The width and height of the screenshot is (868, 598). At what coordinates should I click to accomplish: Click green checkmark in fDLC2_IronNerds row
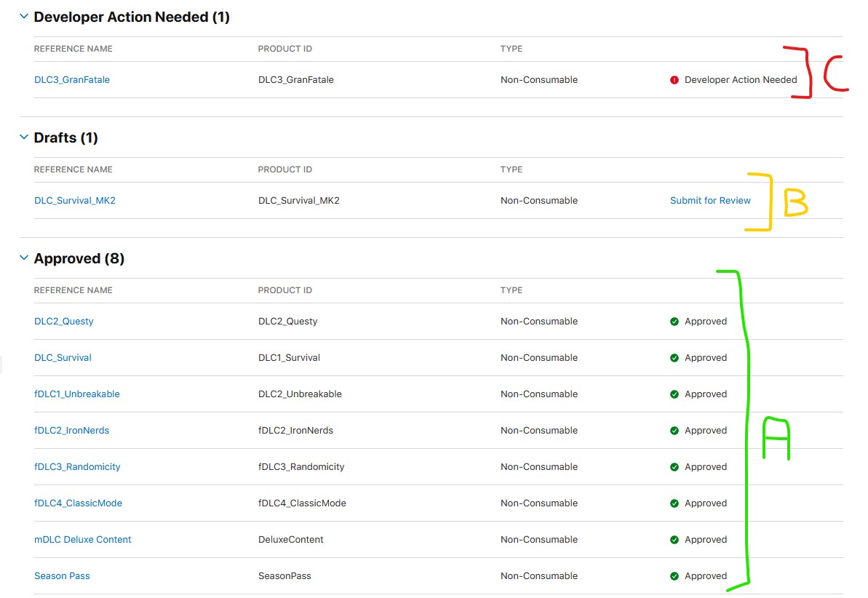[674, 431]
